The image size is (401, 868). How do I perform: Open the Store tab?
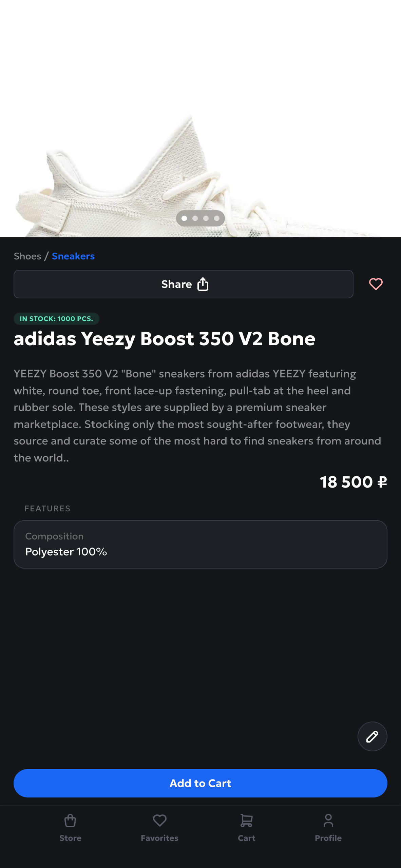tap(70, 837)
